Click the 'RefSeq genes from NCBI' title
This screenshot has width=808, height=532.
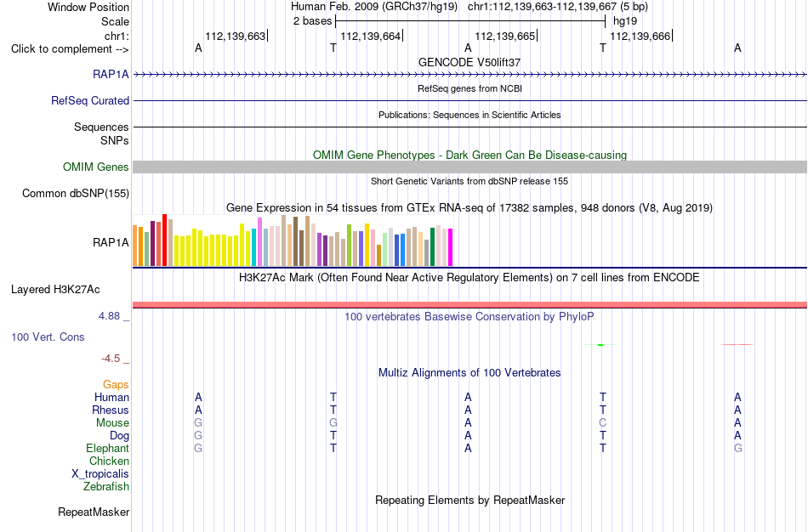tap(469, 88)
